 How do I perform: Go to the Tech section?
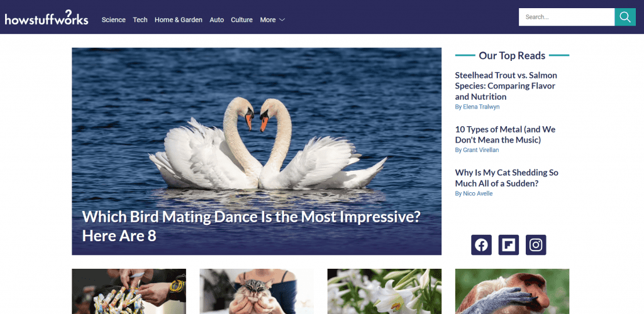coord(140,20)
